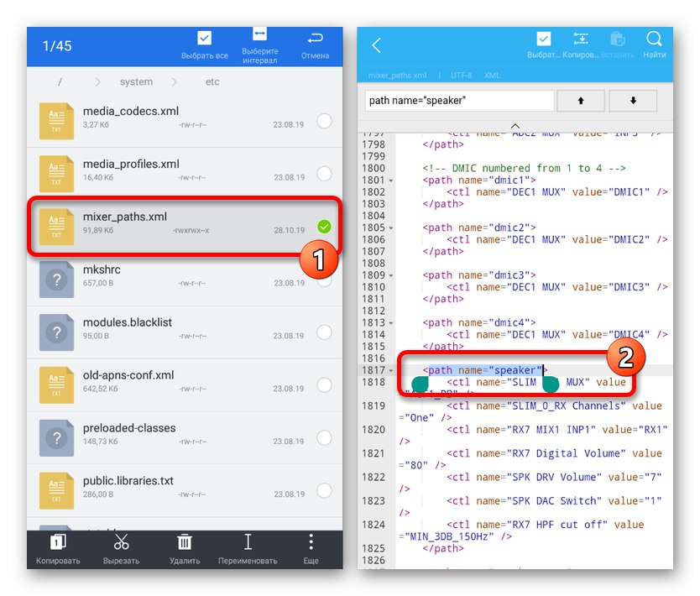Open the More (Еще) three-dot menu
700x596 pixels.
[311, 542]
